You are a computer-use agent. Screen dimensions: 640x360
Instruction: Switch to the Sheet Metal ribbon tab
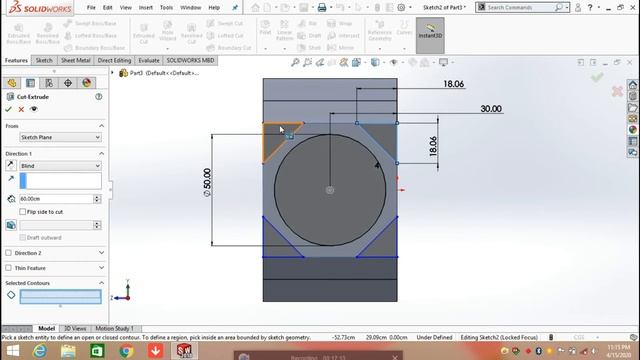[75, 60]
